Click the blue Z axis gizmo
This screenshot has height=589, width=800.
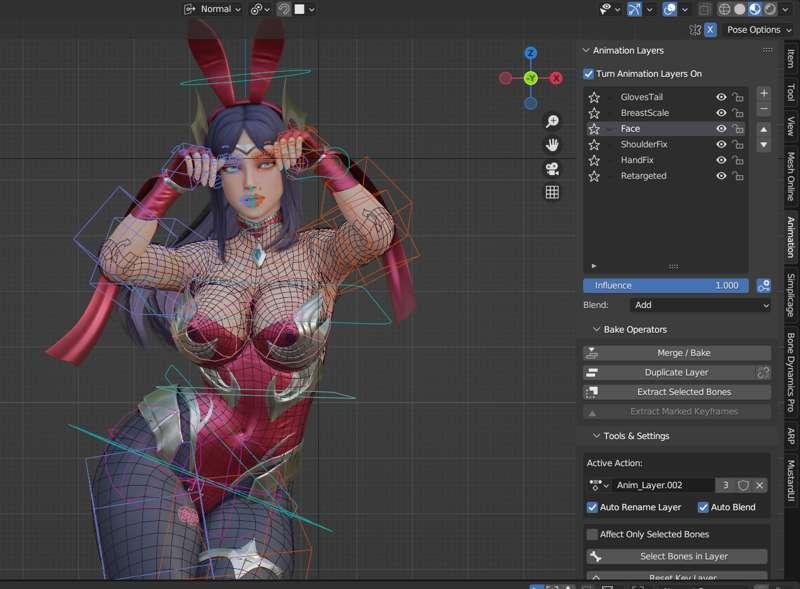(x=531, y=53)
